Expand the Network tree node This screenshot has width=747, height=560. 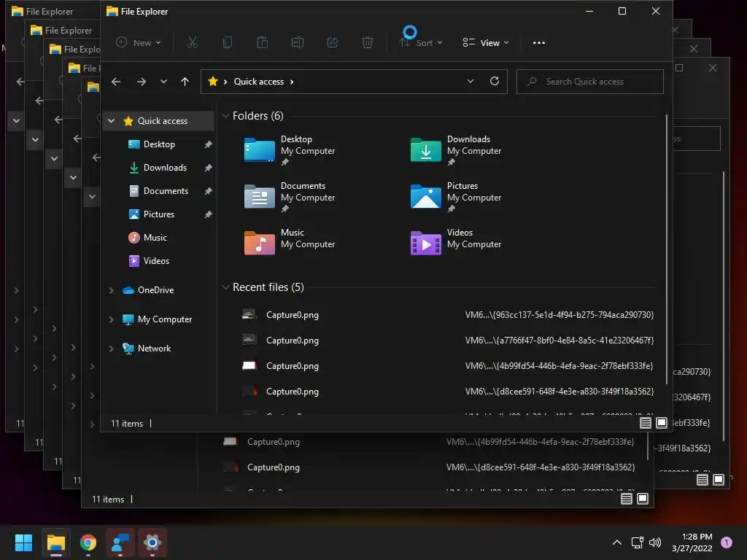point(112,349)
